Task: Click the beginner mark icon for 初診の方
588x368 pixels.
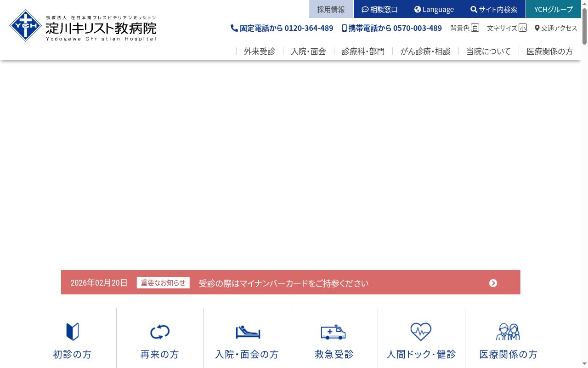Action: (x=73, y=332)
